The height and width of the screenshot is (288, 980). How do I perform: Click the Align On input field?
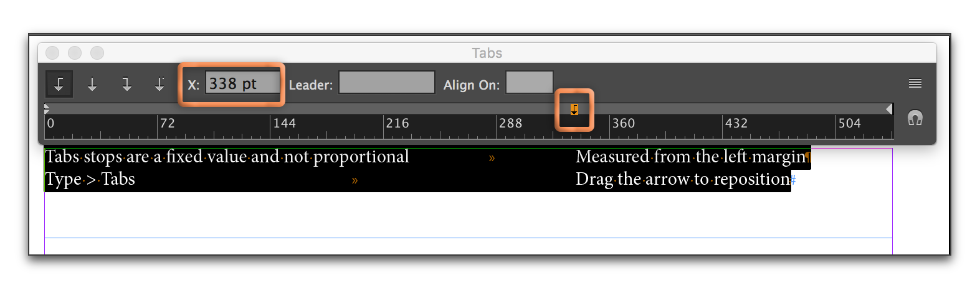529,83
